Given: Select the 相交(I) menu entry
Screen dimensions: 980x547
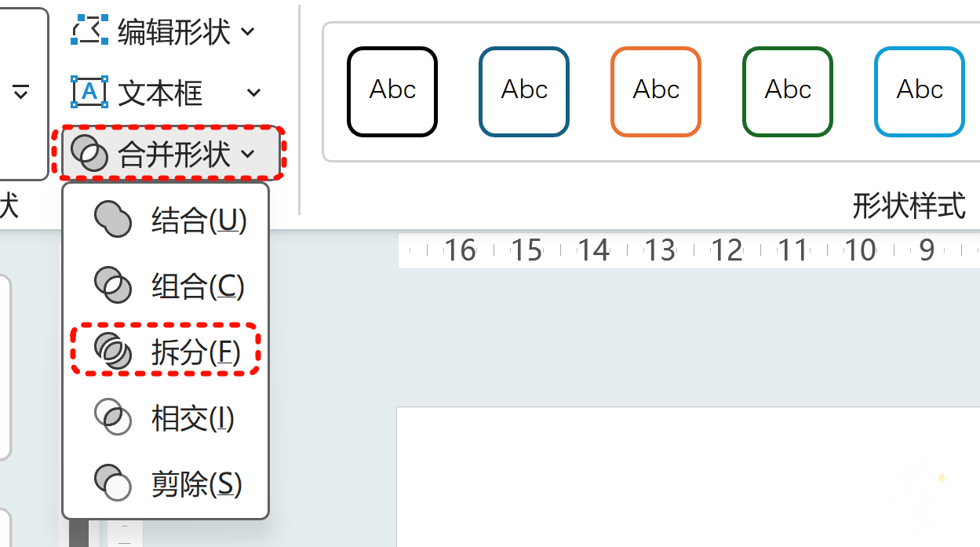Looking at the screenshot, I should click(x=193, y=418).
